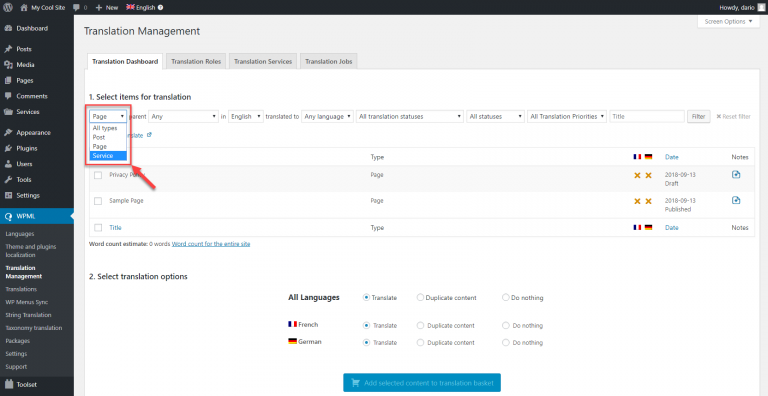Click the plus New icon in admin bar
The width and height of the screenshot is (768, 396).
tap(98, 7)
